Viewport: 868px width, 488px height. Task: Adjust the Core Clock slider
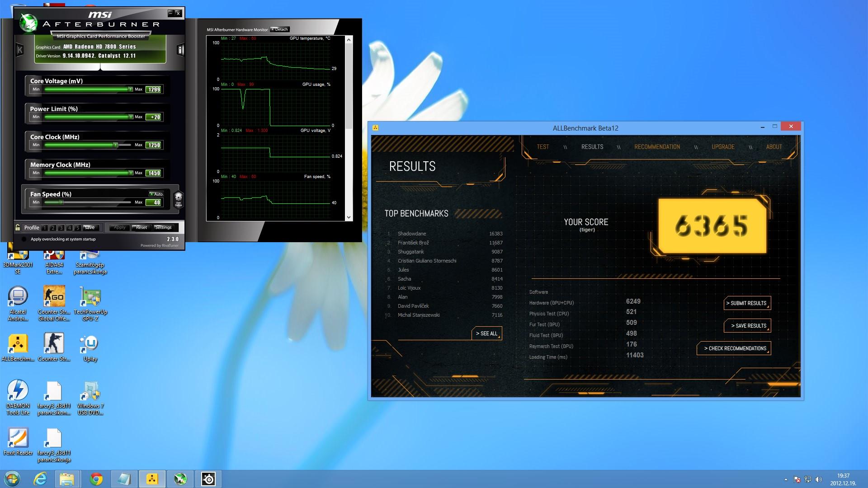click(88, 145)
